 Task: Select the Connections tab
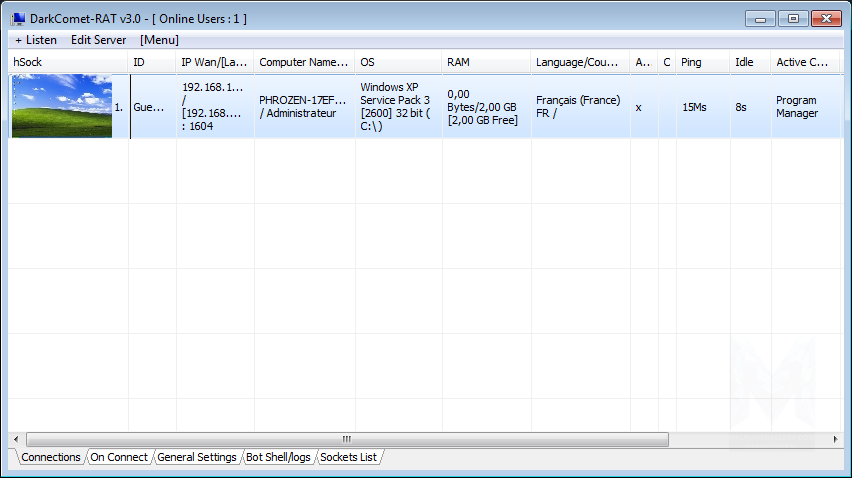(x=50, y=457)
